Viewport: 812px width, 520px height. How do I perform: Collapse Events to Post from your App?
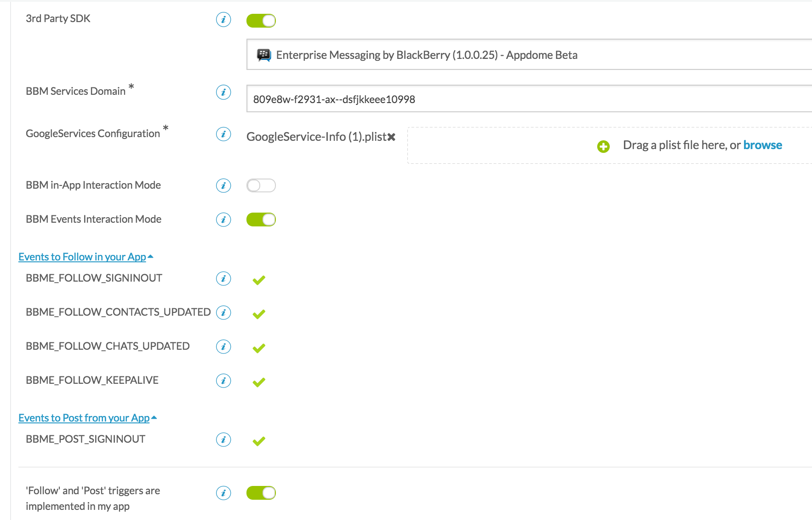[88, 418]
